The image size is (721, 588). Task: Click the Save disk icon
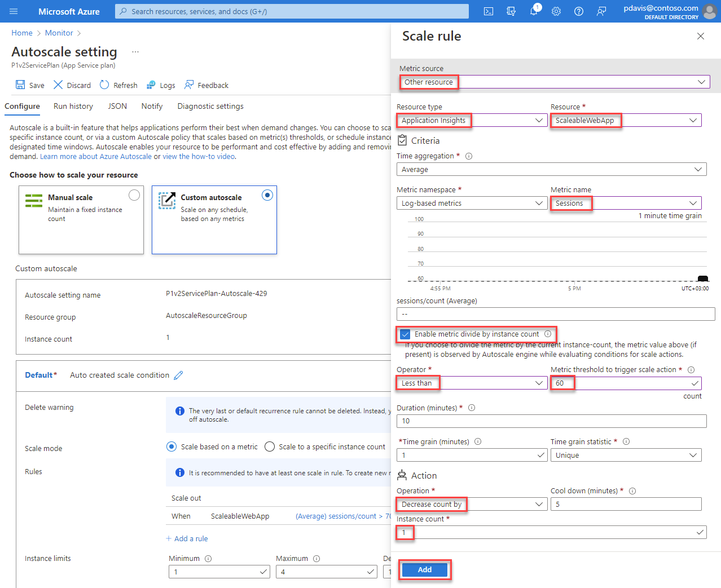(x=20, y=85)
